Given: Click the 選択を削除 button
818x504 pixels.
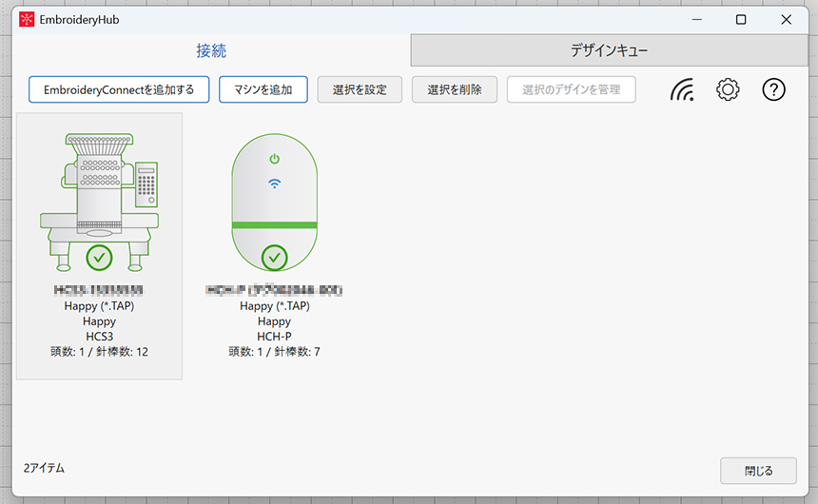Looking at the screenshot, I should point(455,89).
